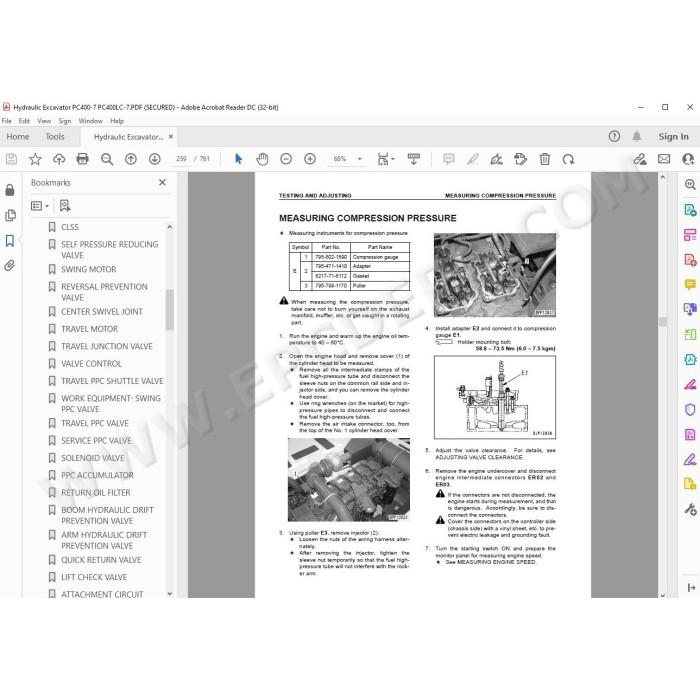Switch to the Home tab
This screenshot has height=700, width=700.
[18, 137]
